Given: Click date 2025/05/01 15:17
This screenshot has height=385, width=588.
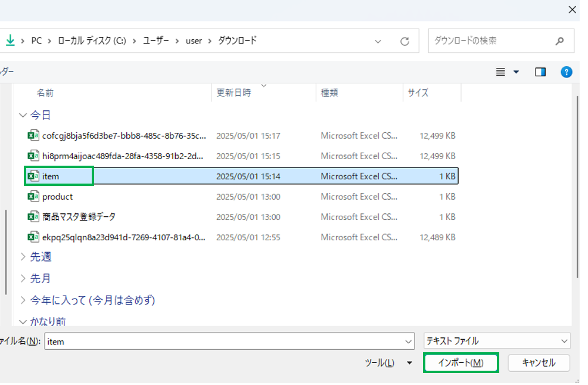Looking at the screenshot, I should click(x=248, y=136).
